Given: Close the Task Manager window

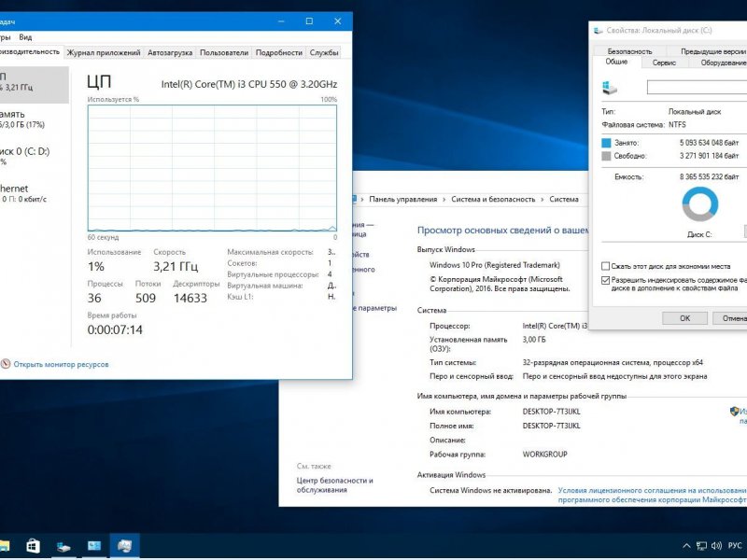Looking at the screenshot, I should 338,21.
